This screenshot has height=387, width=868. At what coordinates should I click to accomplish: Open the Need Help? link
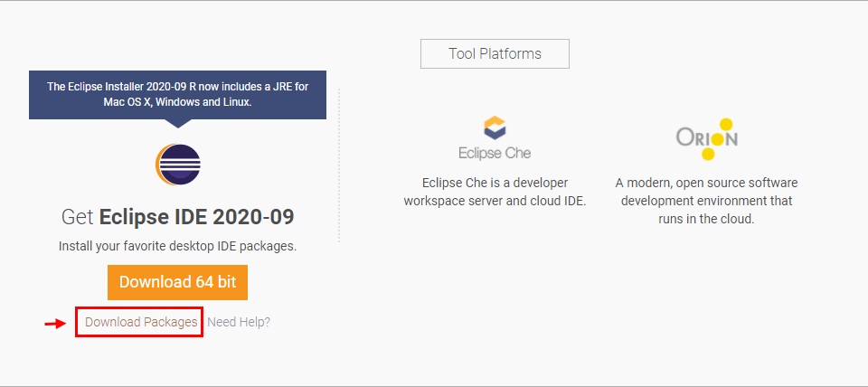[x=239, y=322]
